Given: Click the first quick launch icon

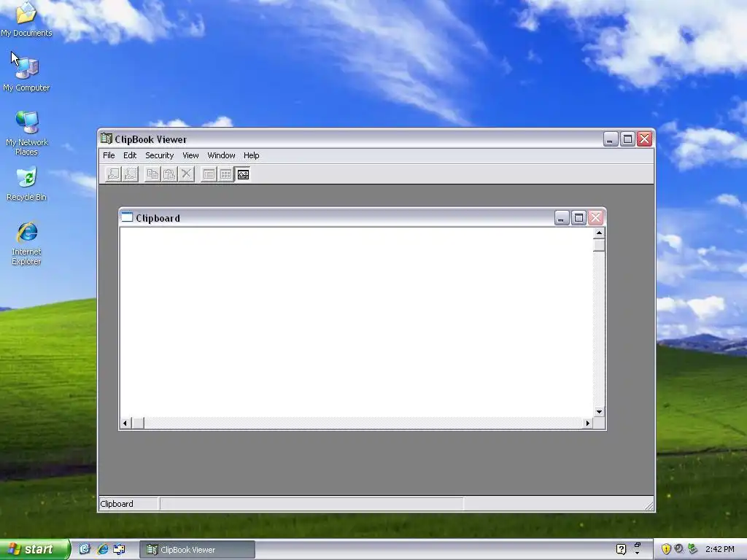Looking at the screenshot, I should point(85,550).
